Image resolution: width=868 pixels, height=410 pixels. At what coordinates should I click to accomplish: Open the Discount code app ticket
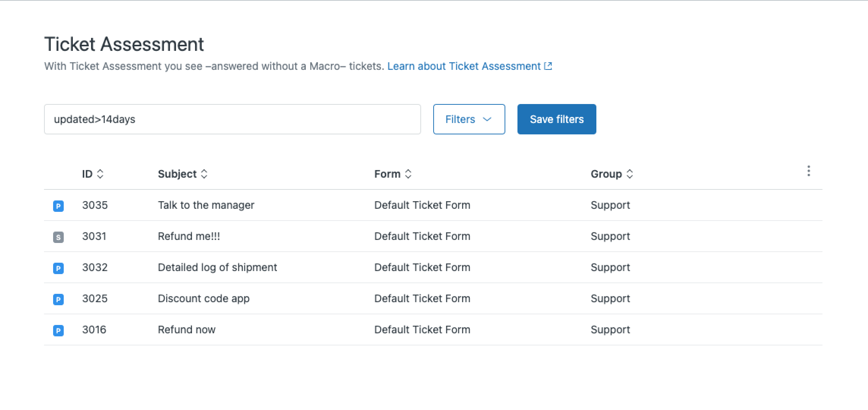[x=204, y=298]
